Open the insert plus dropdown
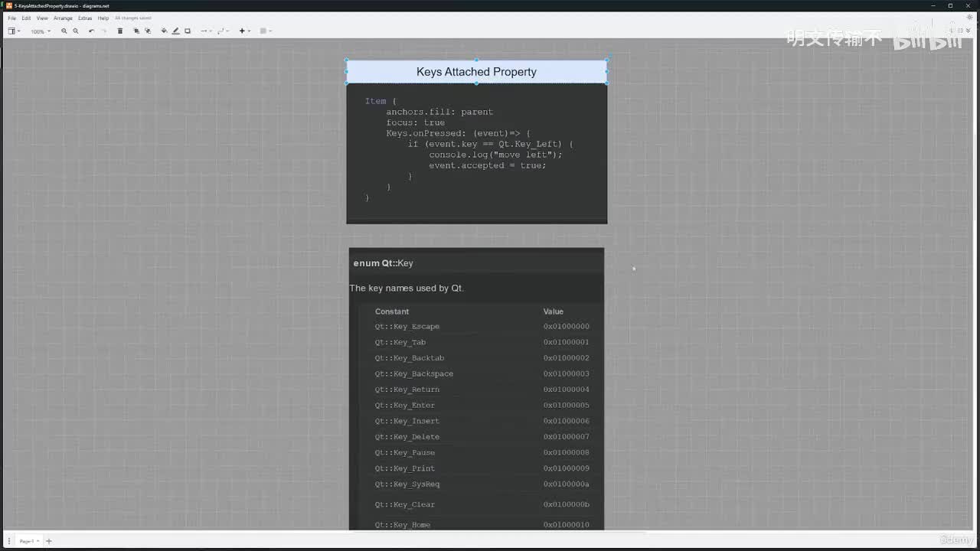 pyautogui.click(x=244, y=31)
